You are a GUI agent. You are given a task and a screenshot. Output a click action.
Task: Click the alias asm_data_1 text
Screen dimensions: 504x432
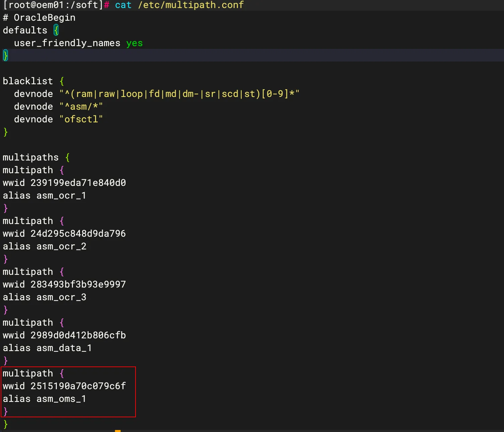coord(47,348)
